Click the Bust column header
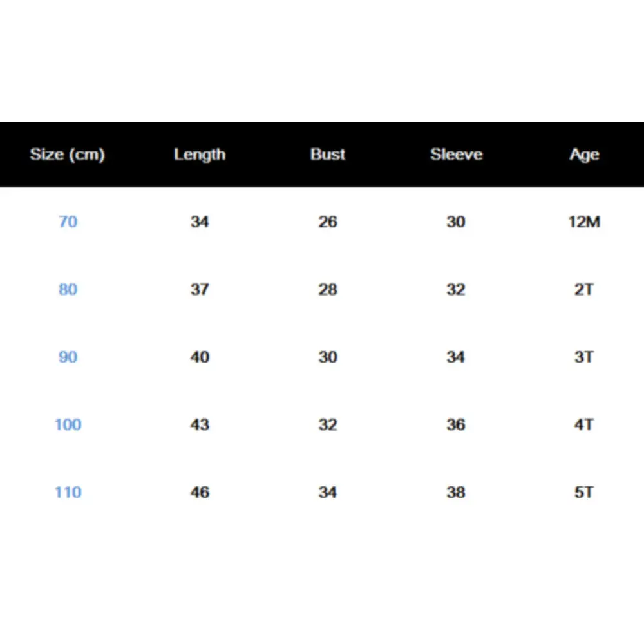Viewport: 644px width, 644px height. click(x=328, y=155)
